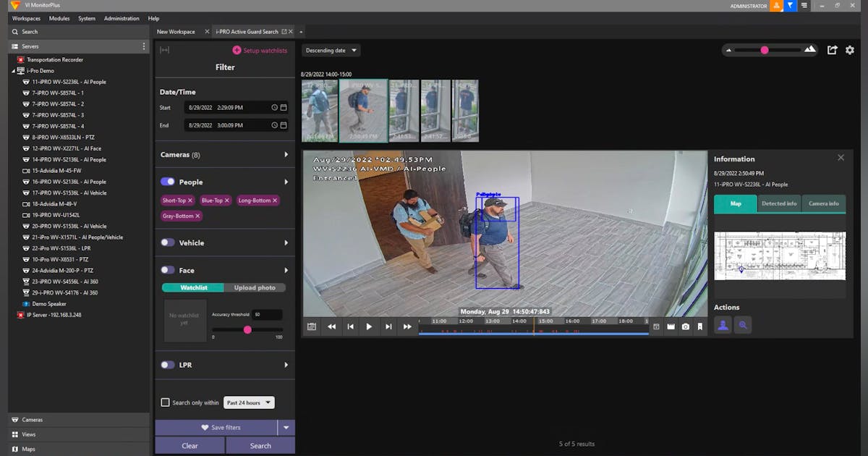Click the person icon under Actions
Viewport: 868px width, 456px height.
point(723,325)
